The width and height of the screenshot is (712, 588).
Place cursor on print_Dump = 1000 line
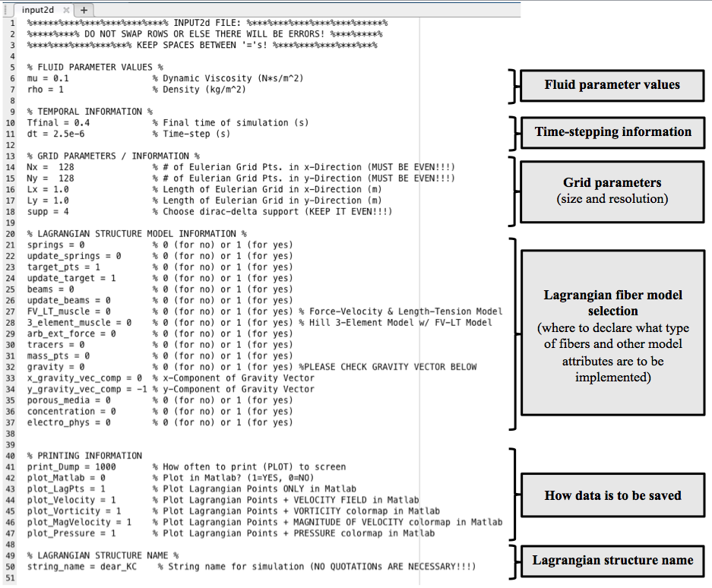(71, 466)
